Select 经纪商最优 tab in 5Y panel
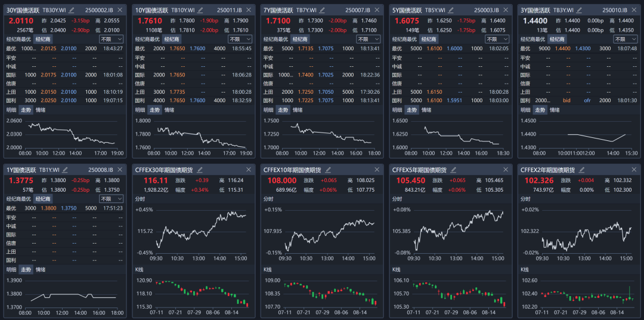 coord(405,39)
